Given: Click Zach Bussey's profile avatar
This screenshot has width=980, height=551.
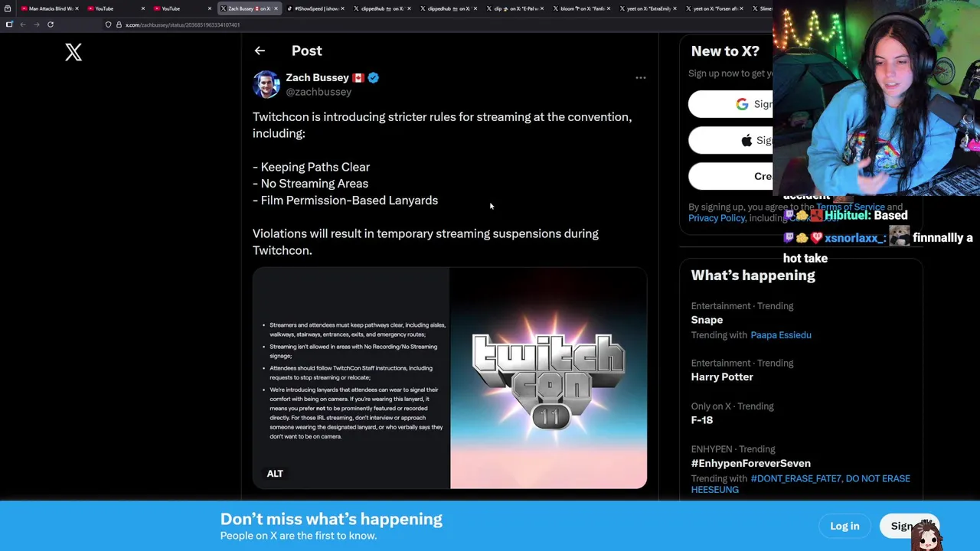Looking at the screenshot, I should coord(266,84).
